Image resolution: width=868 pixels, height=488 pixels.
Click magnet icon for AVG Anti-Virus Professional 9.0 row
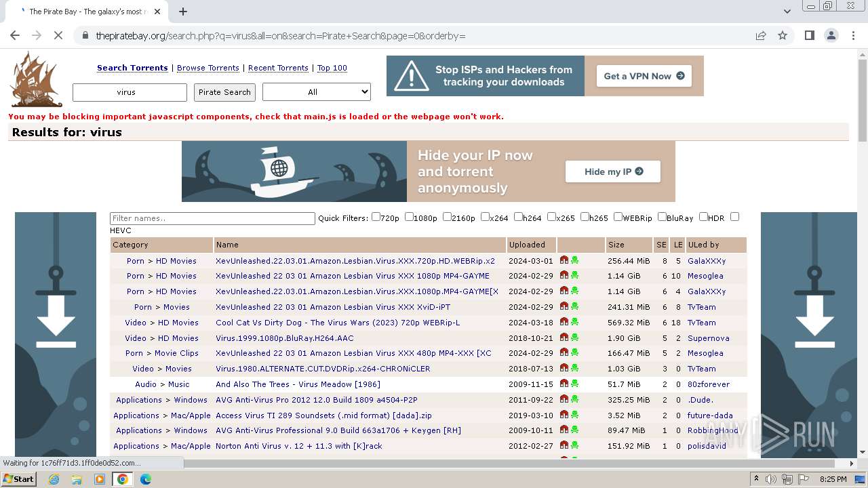coord(564,430)
